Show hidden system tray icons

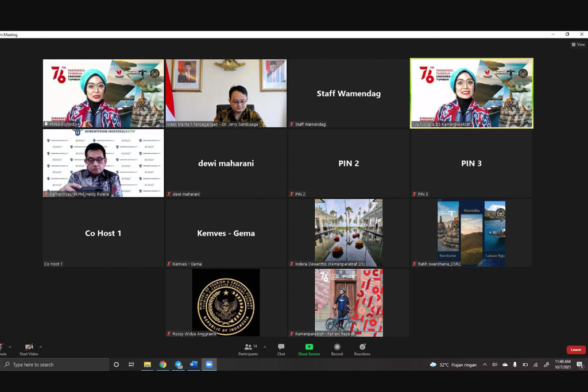click(x=485, y=365)
